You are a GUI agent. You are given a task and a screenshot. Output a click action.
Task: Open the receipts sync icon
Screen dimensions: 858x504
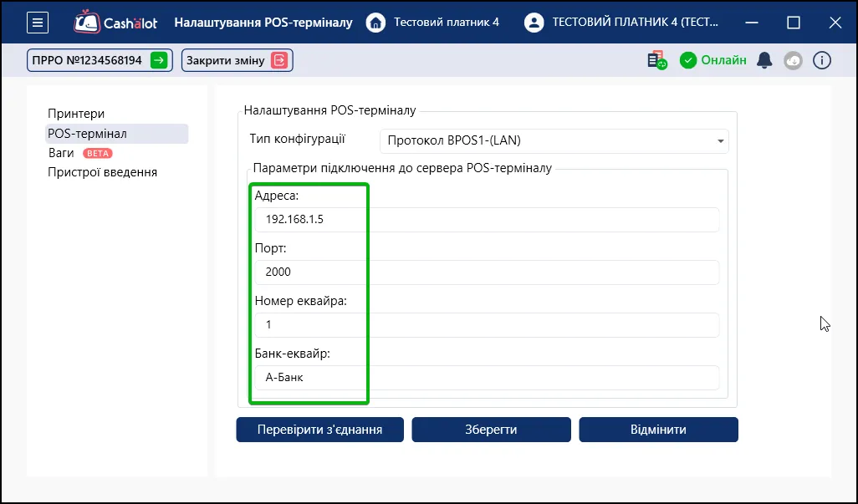pos(656,60)
